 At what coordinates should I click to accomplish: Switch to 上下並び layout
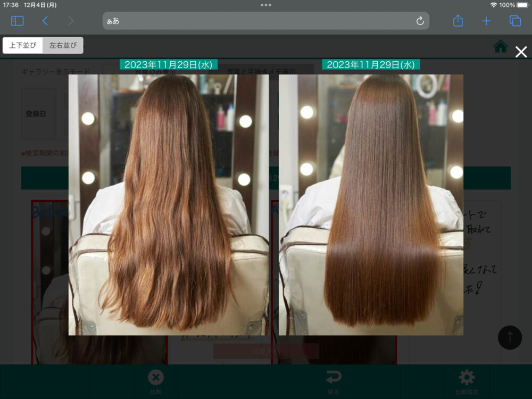pos(23,45)
